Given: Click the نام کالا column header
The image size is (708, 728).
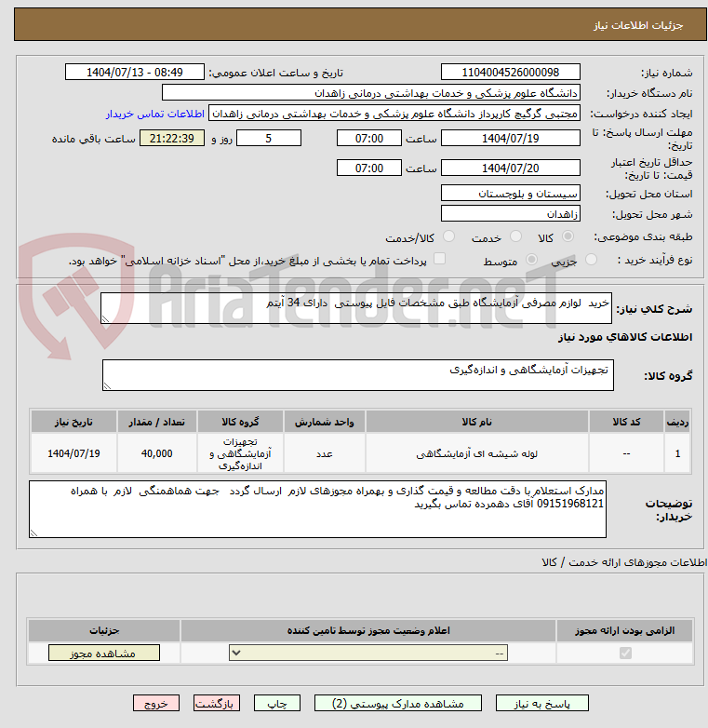Looking at the screenshot, I should 477,422.
